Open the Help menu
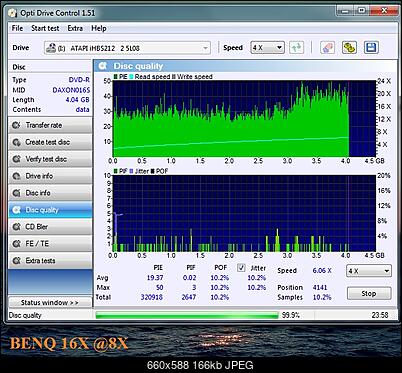Image resolution: width=402 pixels, height=373 pixels. click(99, 28)
